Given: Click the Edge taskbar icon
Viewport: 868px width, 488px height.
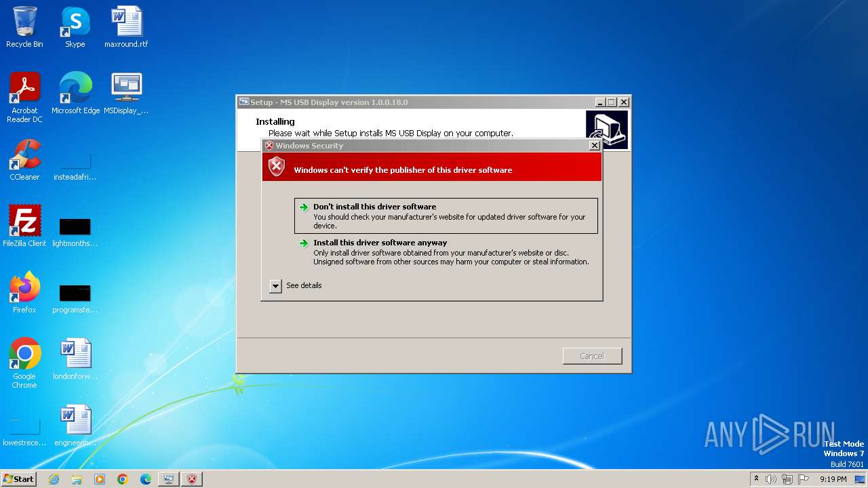Looking at the screenshot, I should coord(146,479).
